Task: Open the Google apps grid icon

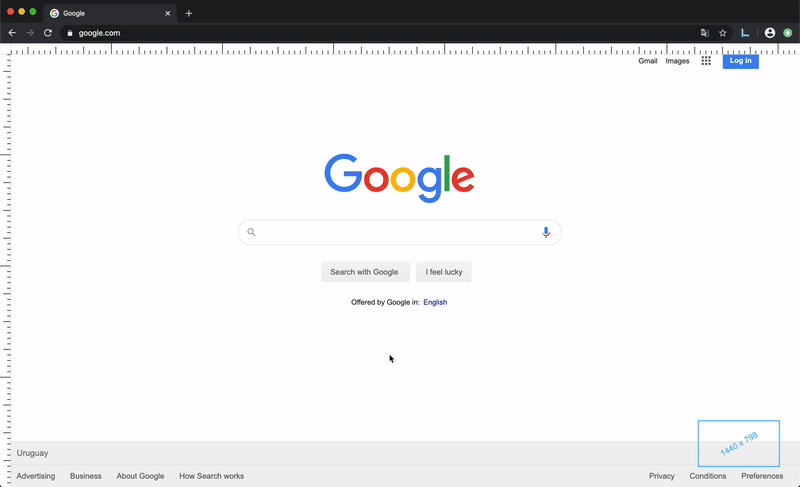Action: [706, 61]
